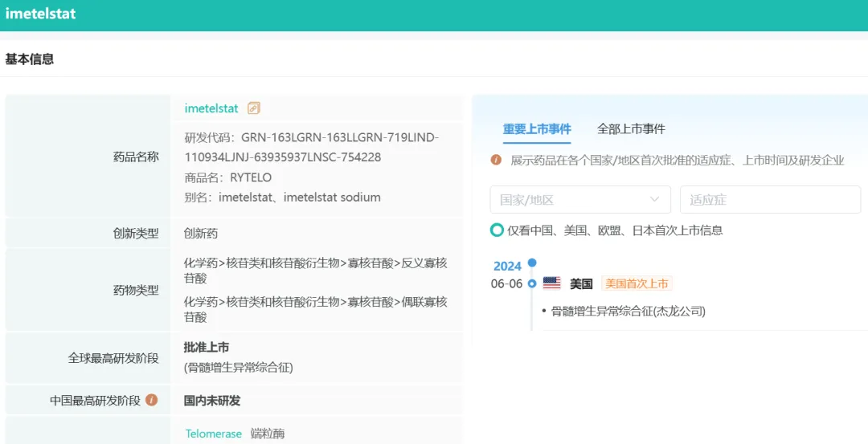The image size is (868, 444).
Task: Switch to the 重要上市事件 tab
Action: pyautogui.click(x=537, y=129)
